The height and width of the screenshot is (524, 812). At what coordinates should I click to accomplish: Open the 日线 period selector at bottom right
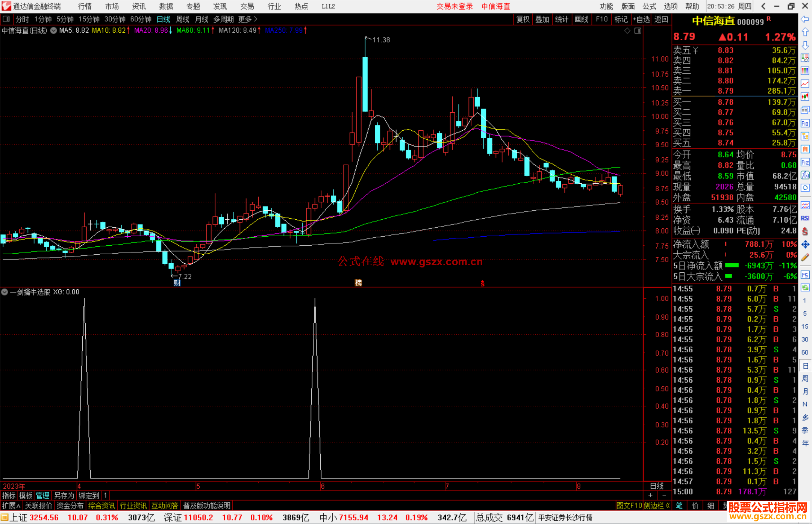tap(657, 486)
